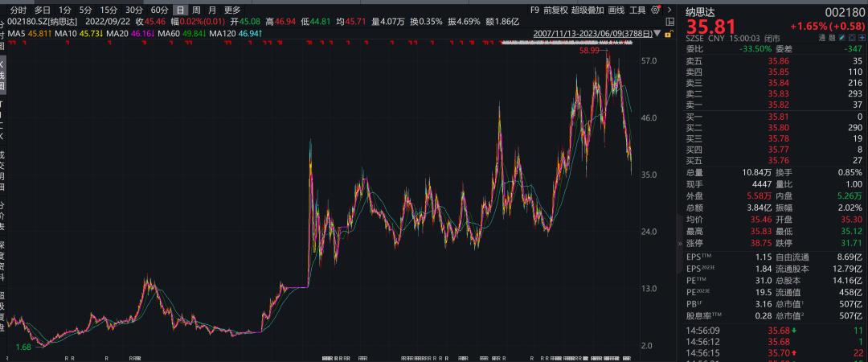The height and width of the screenshot is (362, 868).
Task: Click the 融 icon near price header
Action: [x=833, y=38]
